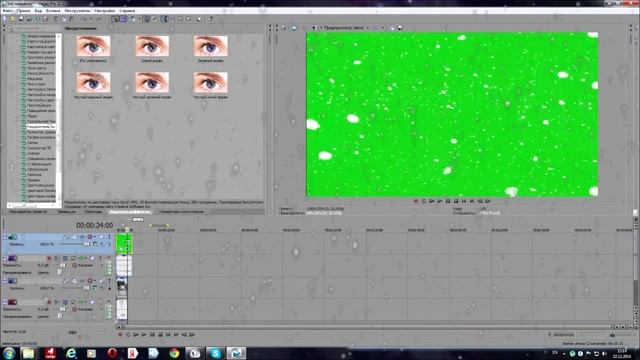Screen dimensions: 640x360
Task: Open Project Video Properties in preview toolbar
Action: [x=284, y=28]
